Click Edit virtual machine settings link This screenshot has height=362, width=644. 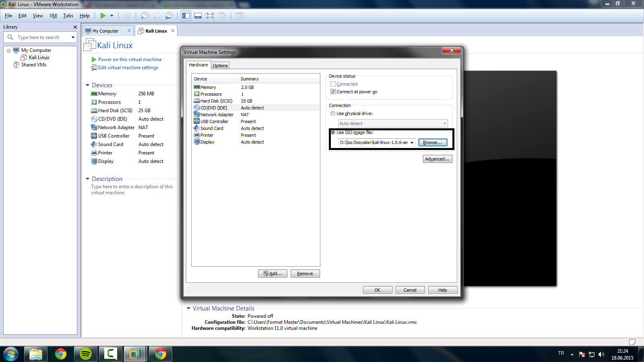[x=128, y=68]
